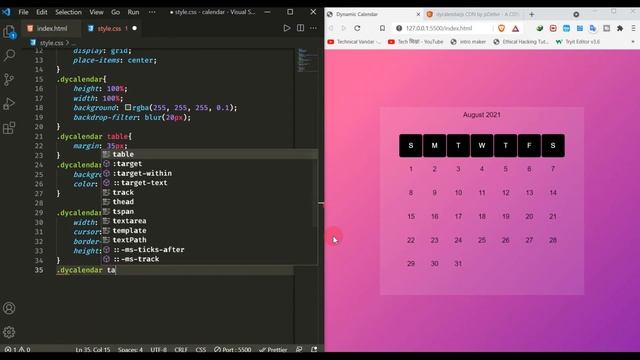Image resolution: width=640 pixels, height=360 pixels.
Task: Open the File menu
Action: pyautogui.click(x=24, y=12)
